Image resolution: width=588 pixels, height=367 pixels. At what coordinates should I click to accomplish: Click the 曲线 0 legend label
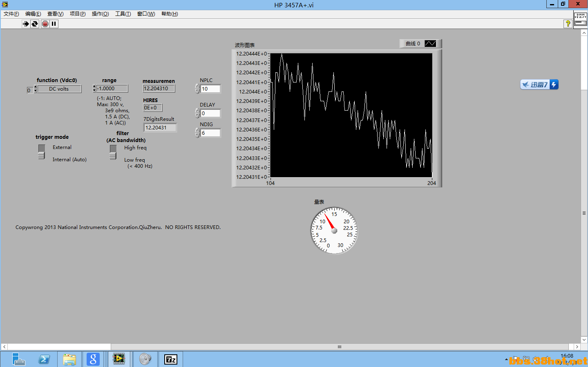pyautogui.click(x=413, y=44)
